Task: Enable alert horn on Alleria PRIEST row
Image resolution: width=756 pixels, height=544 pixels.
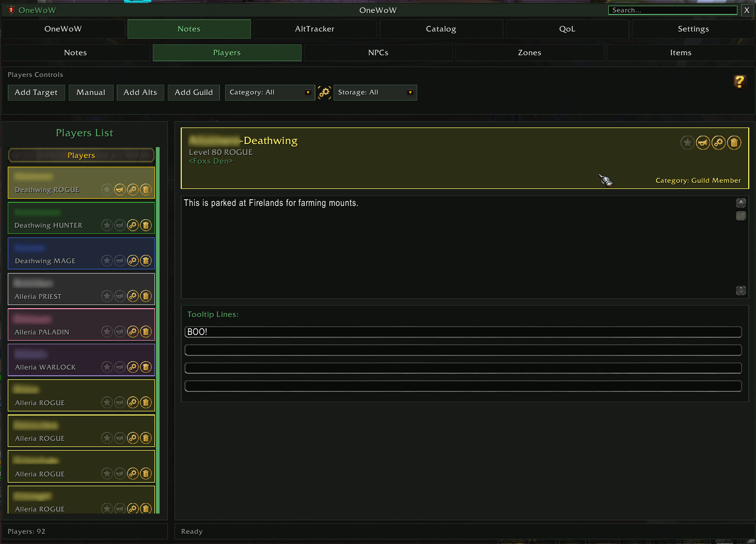Action: pos(120,296)
